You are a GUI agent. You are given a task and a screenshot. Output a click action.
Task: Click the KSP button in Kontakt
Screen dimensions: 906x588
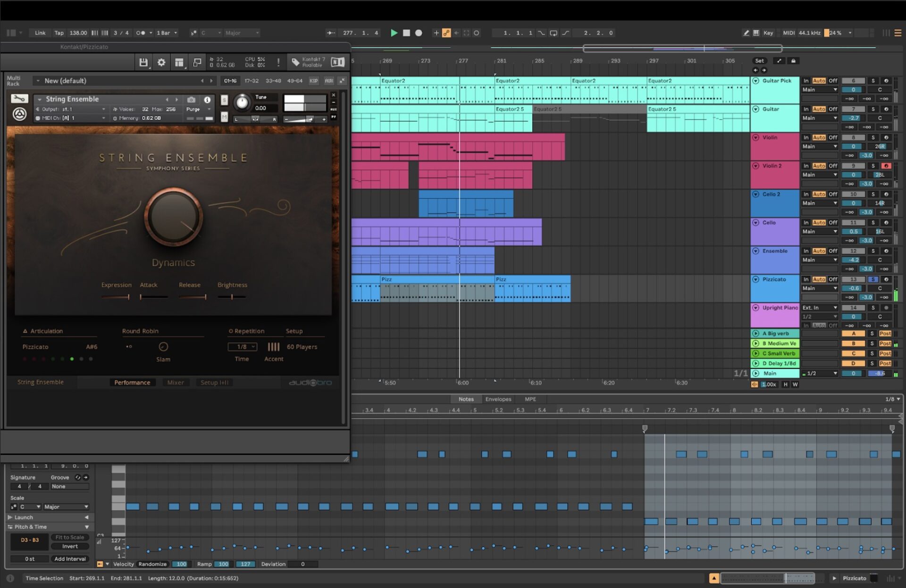(x=313, y=81)
